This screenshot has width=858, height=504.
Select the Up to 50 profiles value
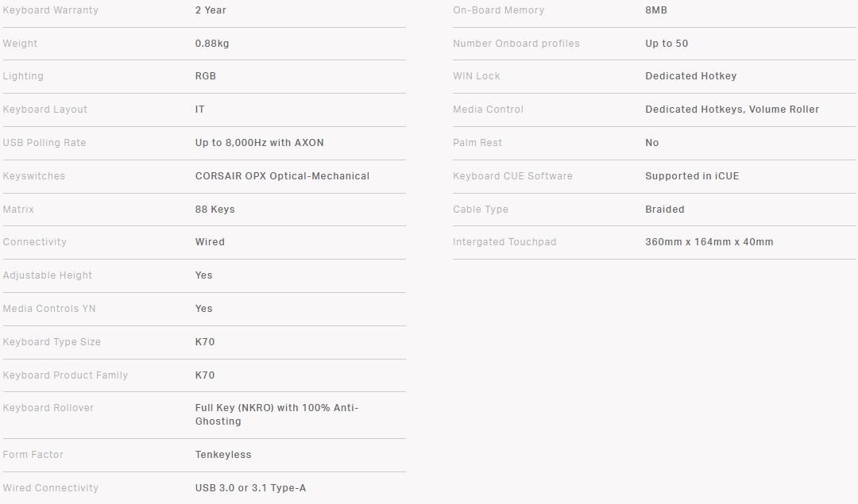[667, 44]
